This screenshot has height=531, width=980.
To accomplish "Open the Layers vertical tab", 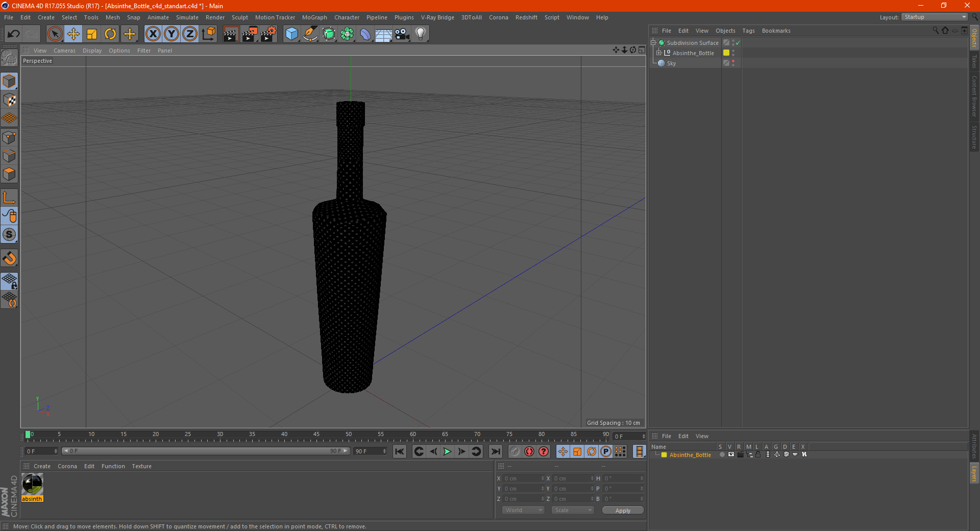I will pos(974,473).
